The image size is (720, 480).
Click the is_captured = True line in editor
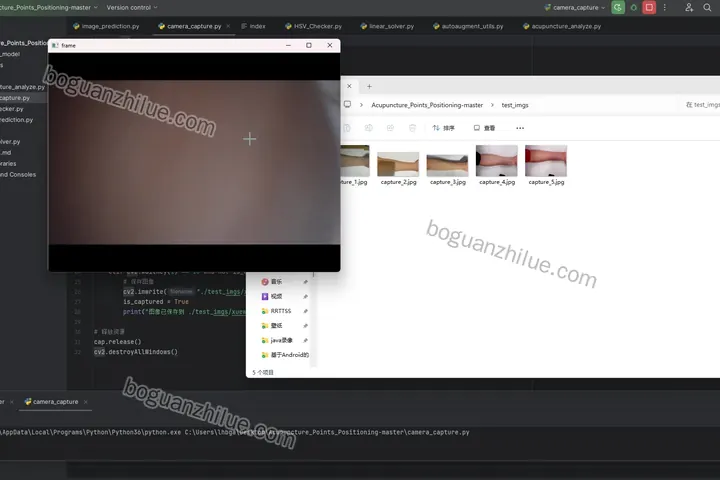[156, 302]
